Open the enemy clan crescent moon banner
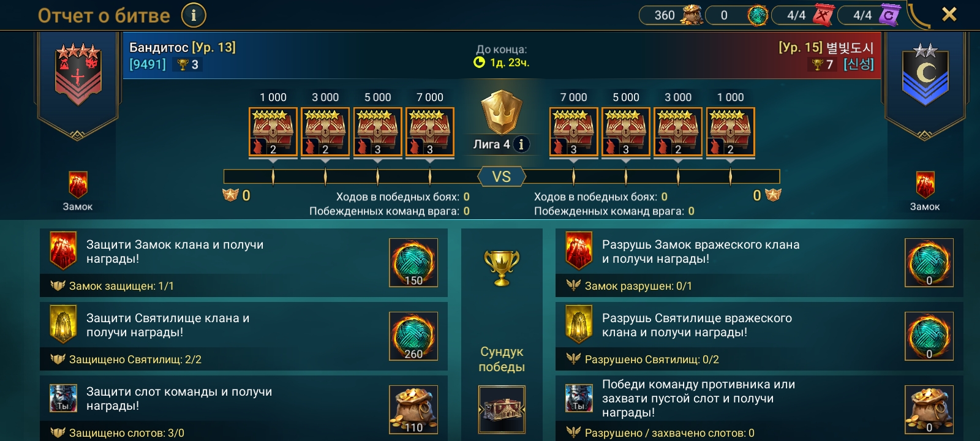The width and height of the screenshot is (980, 441). coord(925,74)
